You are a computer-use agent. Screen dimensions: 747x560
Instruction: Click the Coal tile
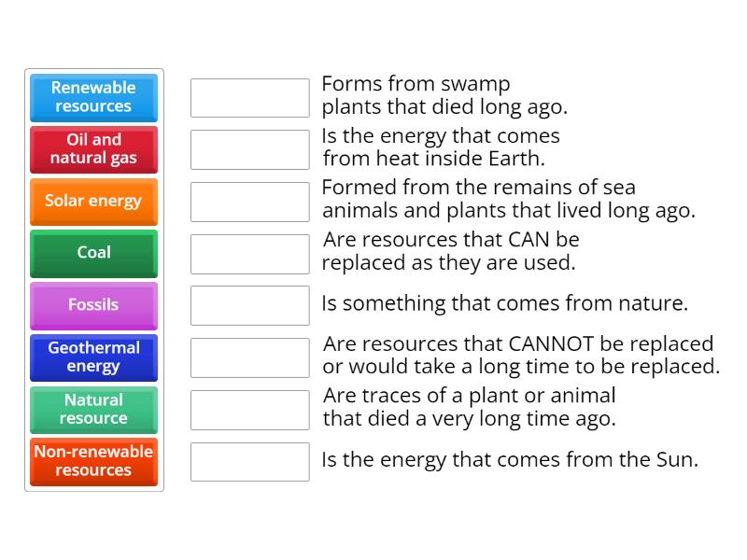[93, 254]
